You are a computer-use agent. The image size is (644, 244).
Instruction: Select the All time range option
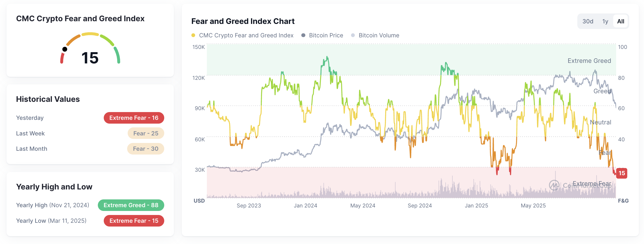pos(620,21)
